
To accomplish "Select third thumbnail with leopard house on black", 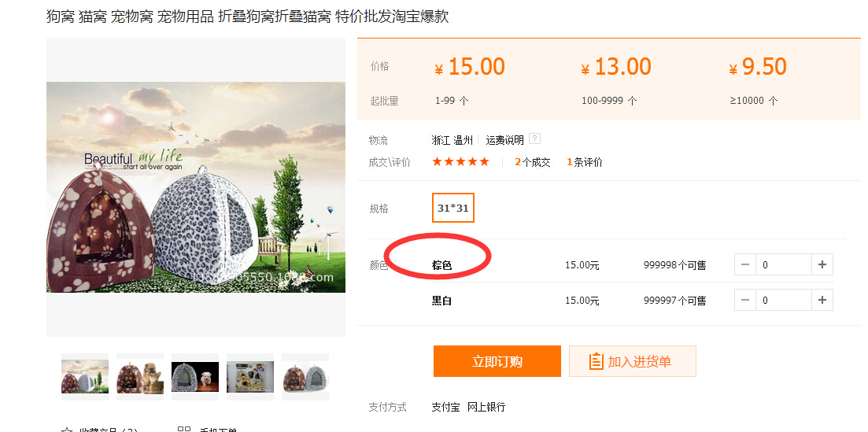I will (x=195, y=377).
